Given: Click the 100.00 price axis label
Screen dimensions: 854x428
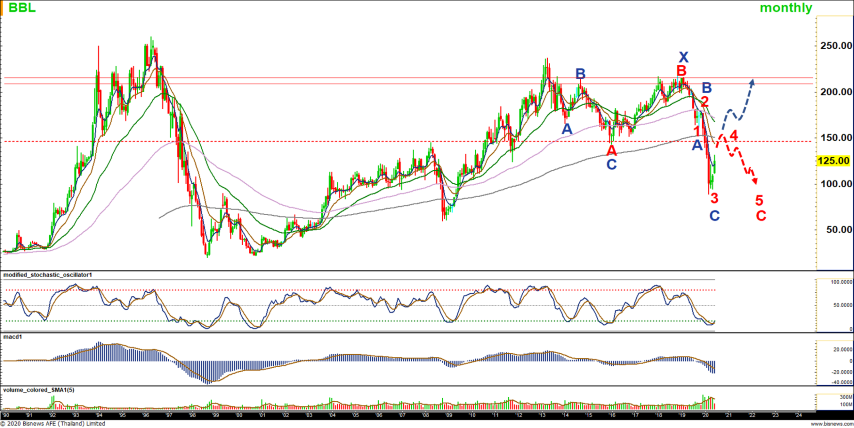Looking at the screenshot, I should (x=833, y=184).
